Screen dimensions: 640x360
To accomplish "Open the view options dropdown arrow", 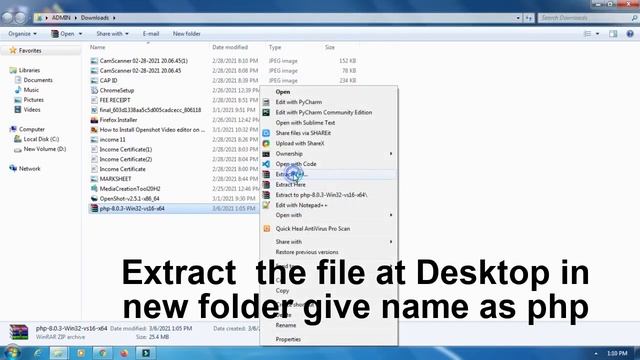I will tap(598, 34).
